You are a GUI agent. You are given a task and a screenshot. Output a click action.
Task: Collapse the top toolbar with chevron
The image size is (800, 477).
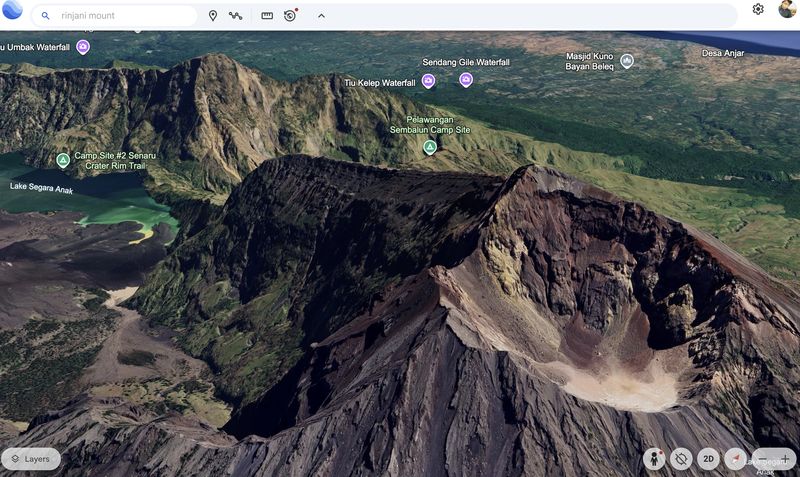[321, 16]
